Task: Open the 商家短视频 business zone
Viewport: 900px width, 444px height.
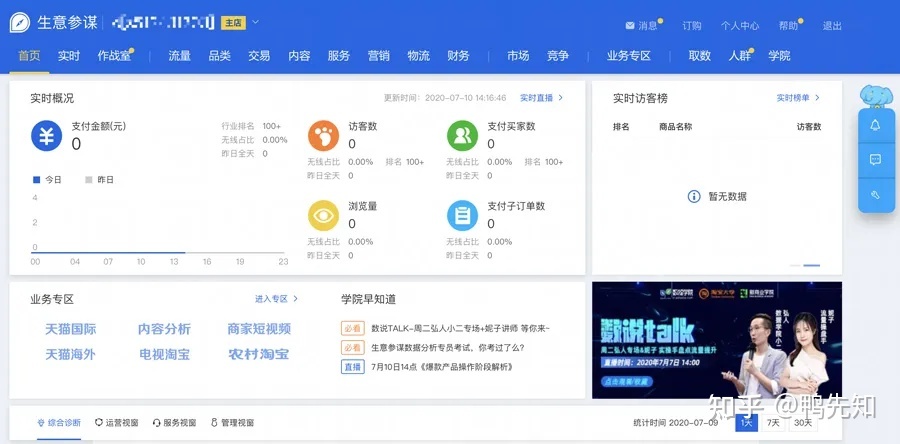Action: coord(259,329)
